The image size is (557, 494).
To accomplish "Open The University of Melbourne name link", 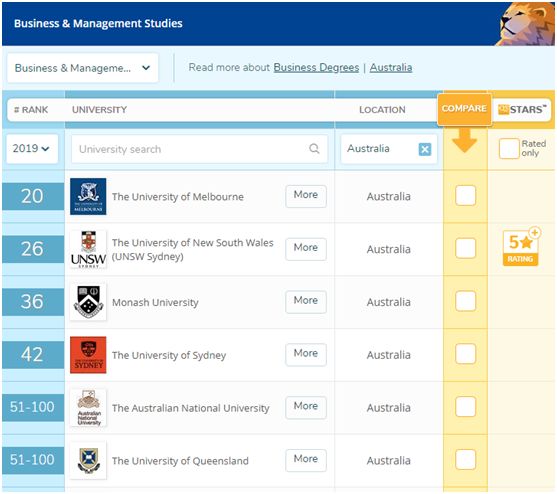I will [x=178, y=197].
